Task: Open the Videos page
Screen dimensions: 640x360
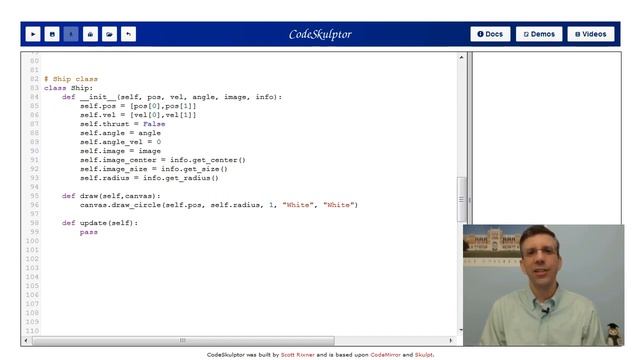Action: point(591,34)
